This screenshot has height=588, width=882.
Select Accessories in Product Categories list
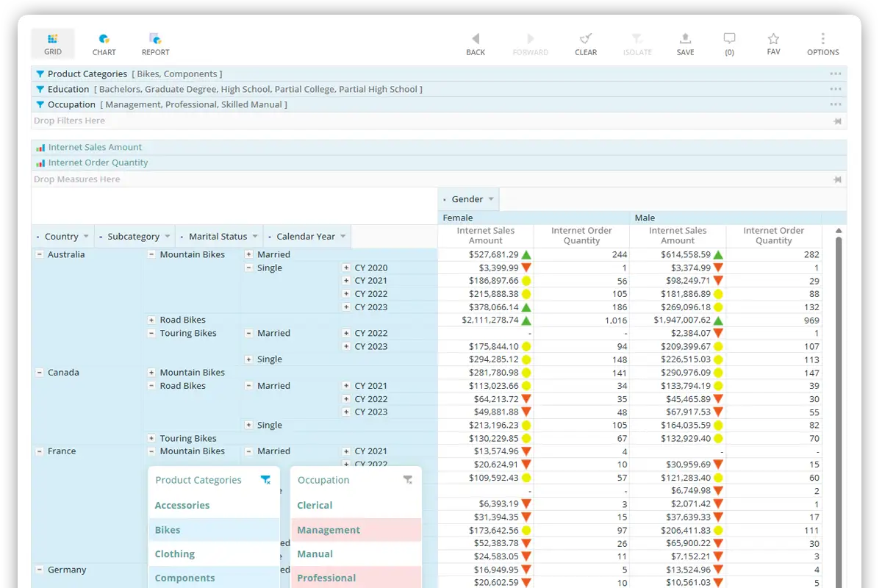coord(214,506)
